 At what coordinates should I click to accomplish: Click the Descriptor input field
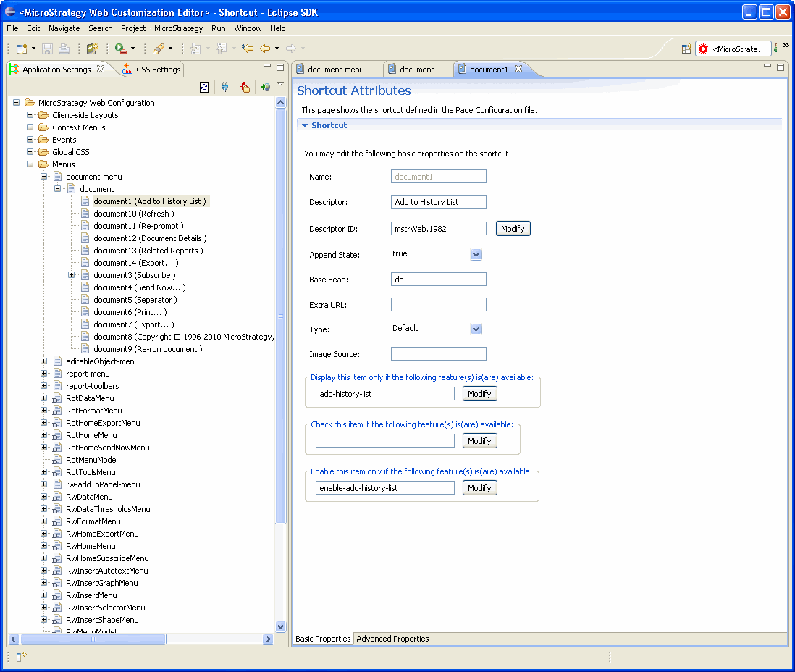tap(439, 202)
